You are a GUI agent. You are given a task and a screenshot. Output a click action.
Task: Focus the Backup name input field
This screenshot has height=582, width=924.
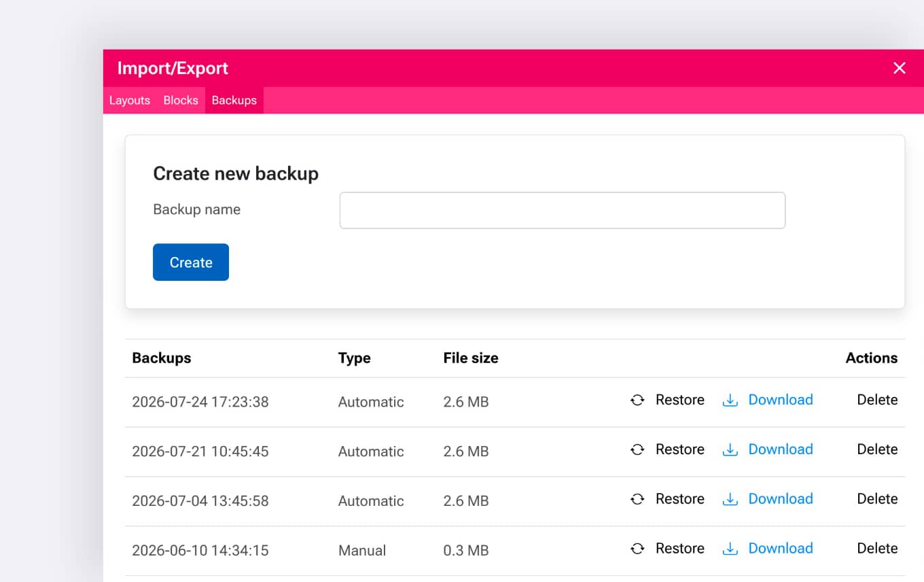pyautogui.click(x=563, y=210)
